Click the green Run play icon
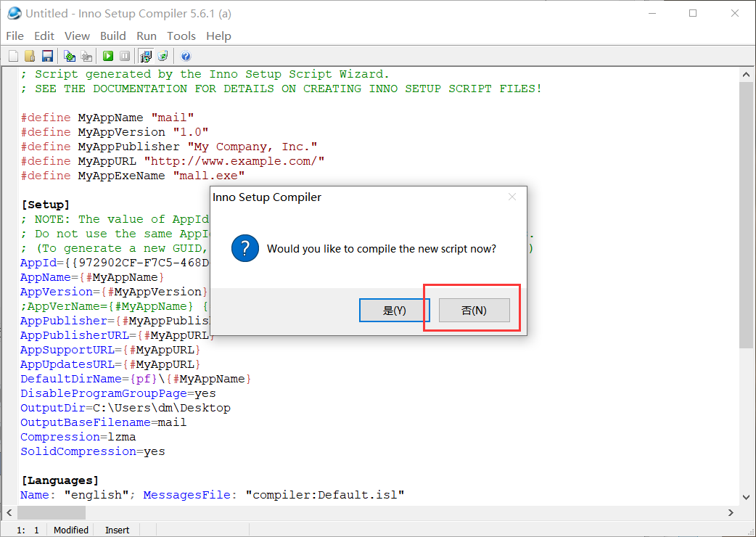The image size is (756, 537). click(x=108, y=57)
